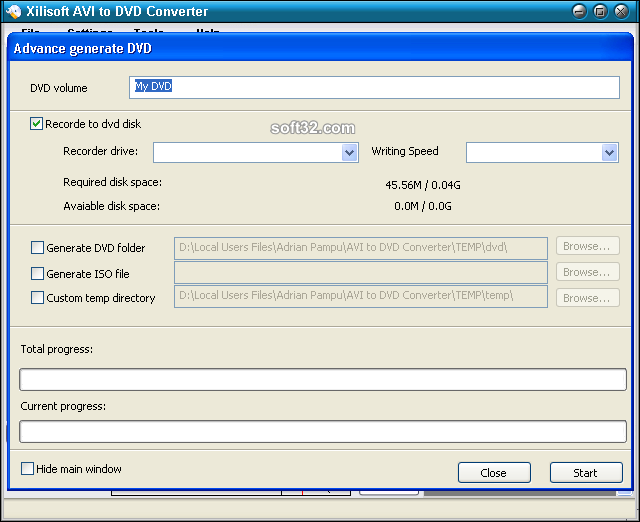Click the Start button
The width and height of the screenshot is (640, 522).
point(586,473)
